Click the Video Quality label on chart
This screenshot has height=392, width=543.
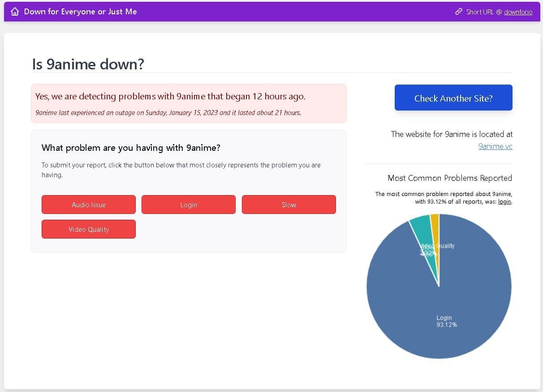pyautogui.click(x=437, y=246)
